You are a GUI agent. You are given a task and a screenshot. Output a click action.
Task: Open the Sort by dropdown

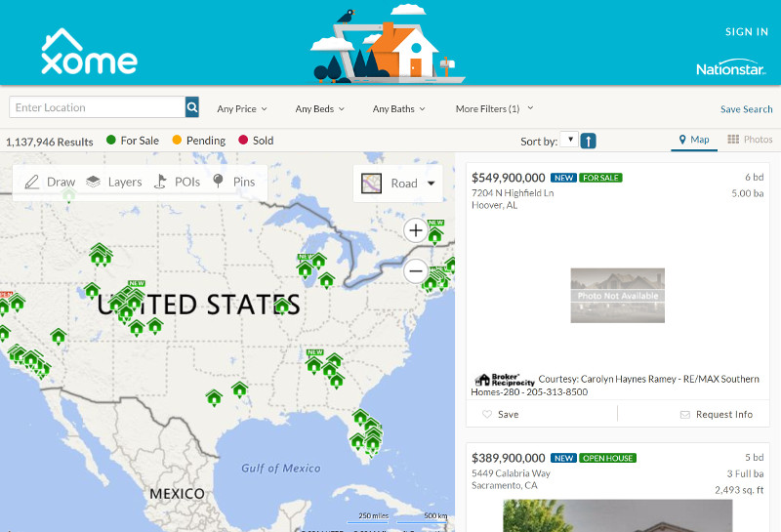(569, 139)
